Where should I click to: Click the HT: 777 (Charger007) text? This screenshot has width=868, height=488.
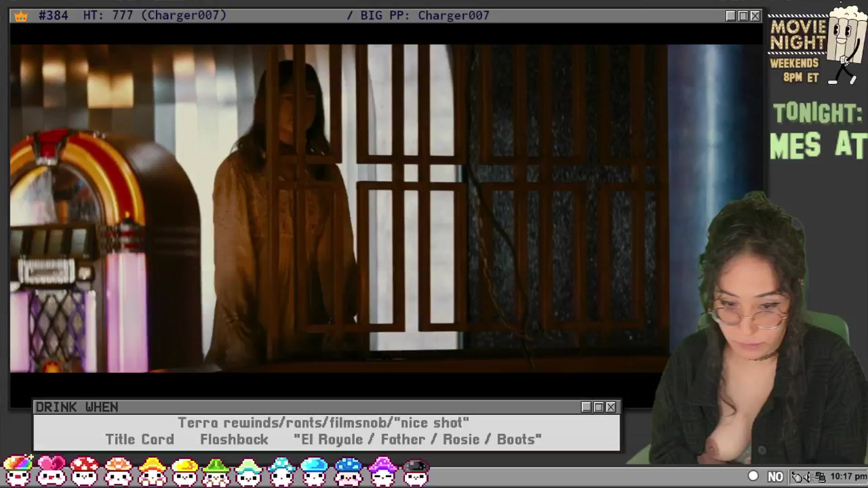[x=155, y=15]
